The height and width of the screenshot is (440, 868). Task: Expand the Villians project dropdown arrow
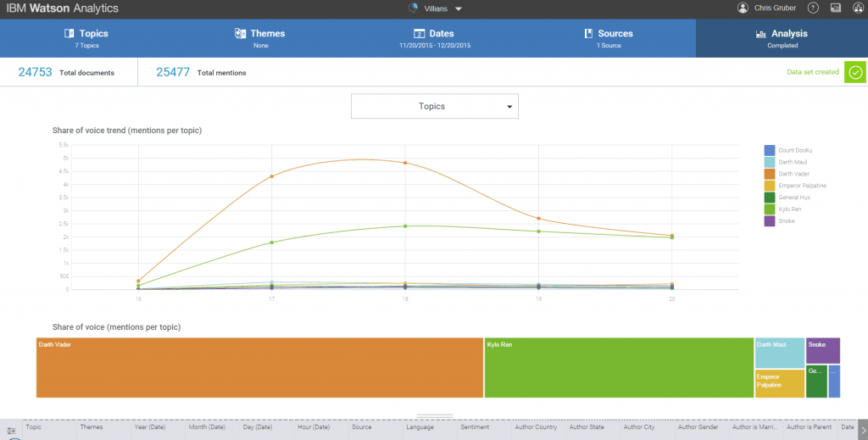[458, 8]
